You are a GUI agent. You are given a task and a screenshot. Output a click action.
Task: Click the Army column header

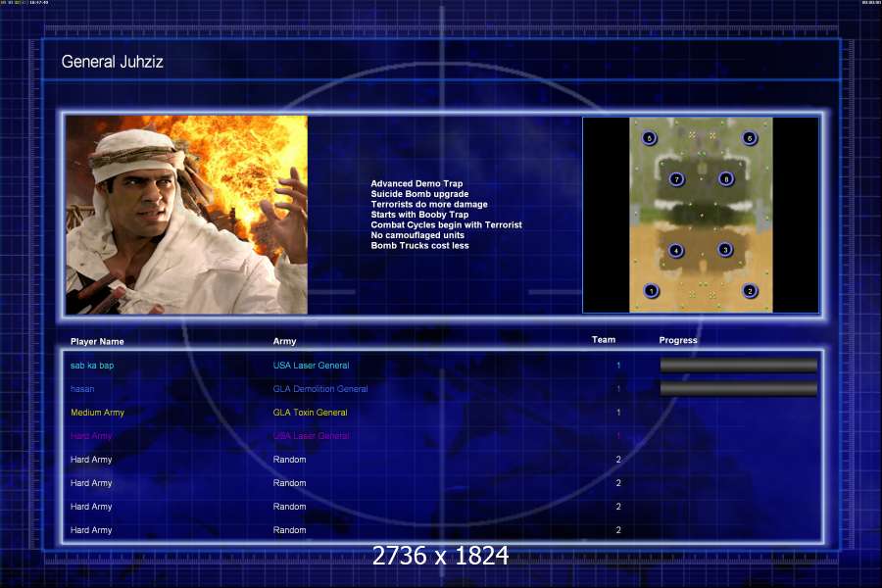284,341
